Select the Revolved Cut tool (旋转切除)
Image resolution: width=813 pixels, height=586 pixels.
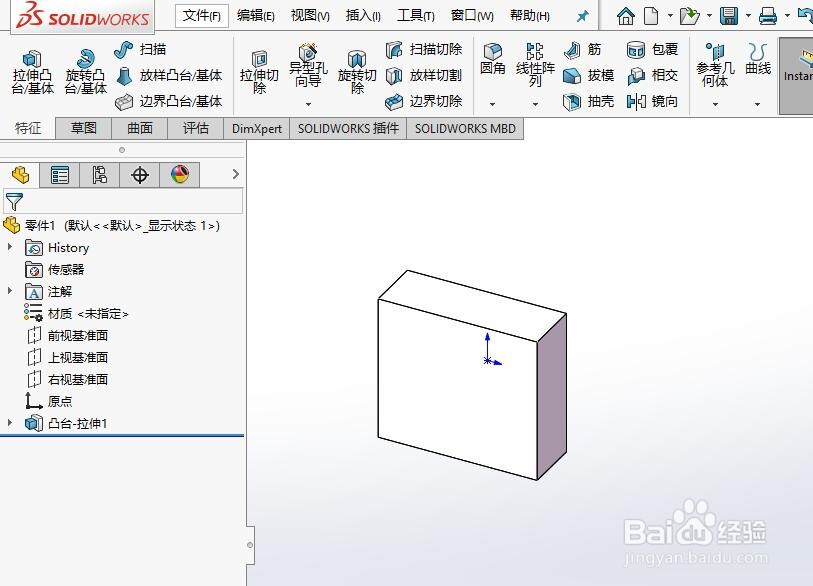point(357,72)
